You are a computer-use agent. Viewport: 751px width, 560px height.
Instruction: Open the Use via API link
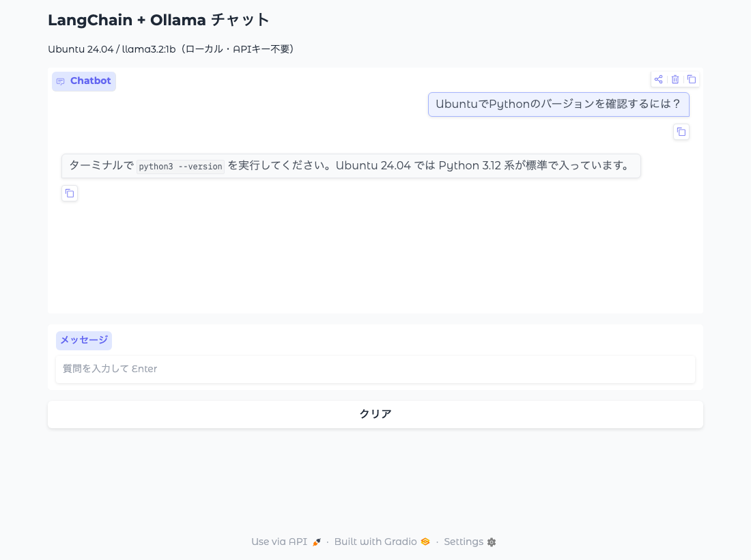[286, 542]
